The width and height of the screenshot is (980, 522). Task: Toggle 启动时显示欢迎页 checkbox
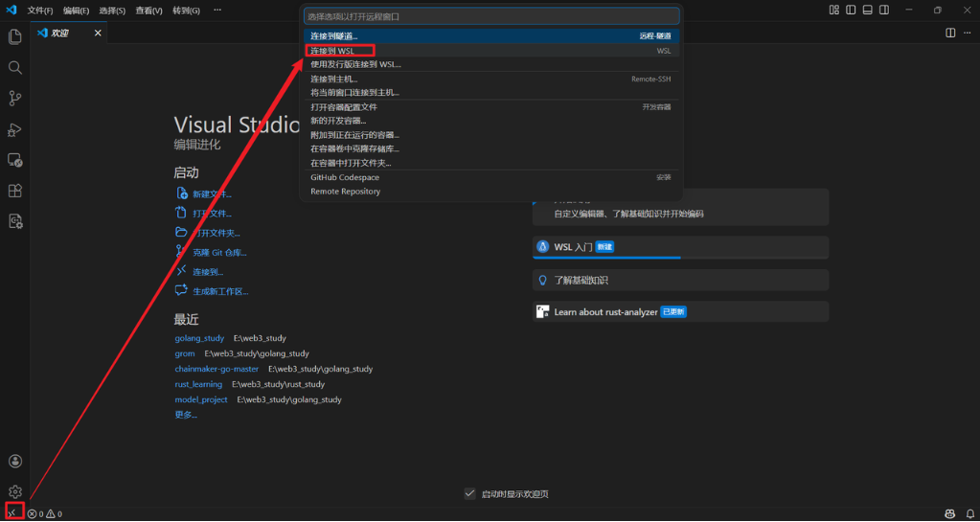(x=470, y=494)
